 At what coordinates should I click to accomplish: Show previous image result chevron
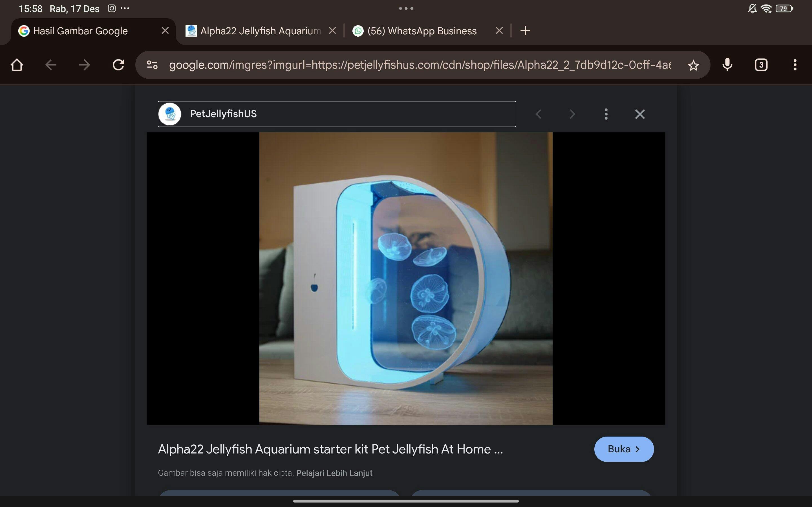pos(539,114)
